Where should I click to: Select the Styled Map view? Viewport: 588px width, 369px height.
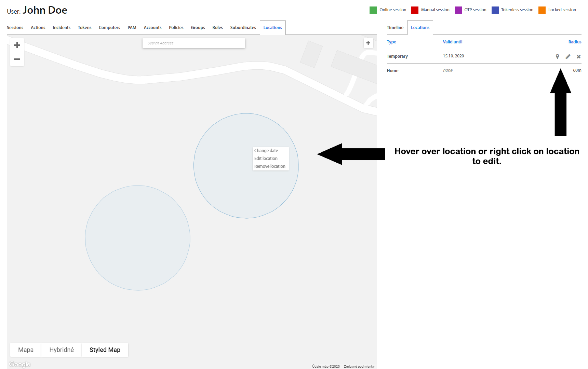click(105, 350)
